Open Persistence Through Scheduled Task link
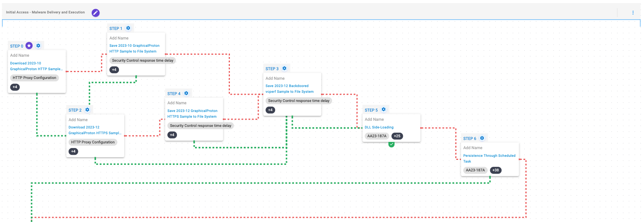 pyautogui.click(x=489, y=156)
